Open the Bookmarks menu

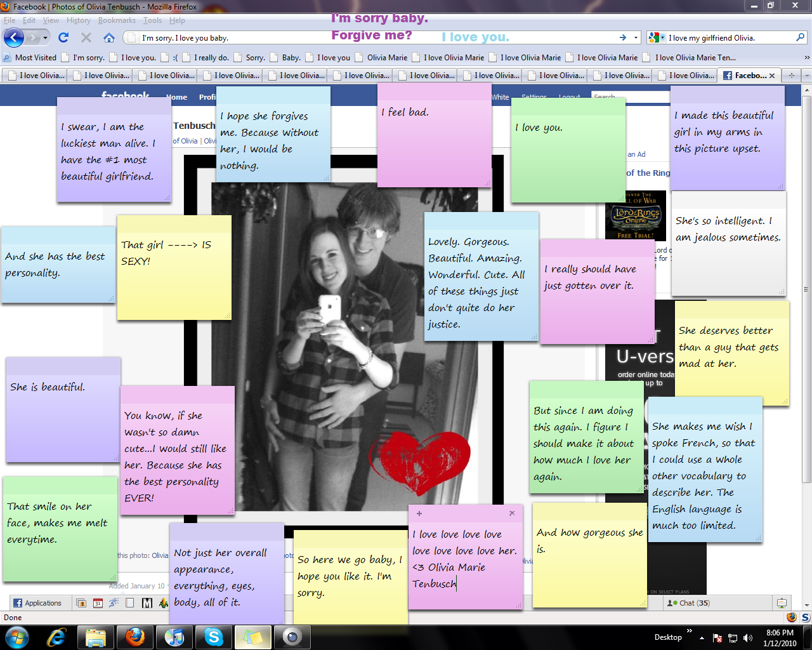tap(117, 20)
